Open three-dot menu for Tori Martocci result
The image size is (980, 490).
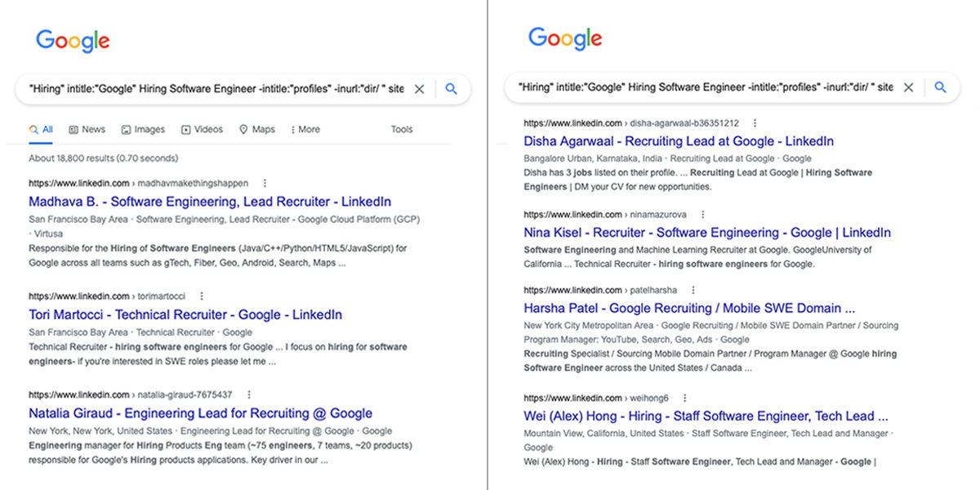pos(202,296)
